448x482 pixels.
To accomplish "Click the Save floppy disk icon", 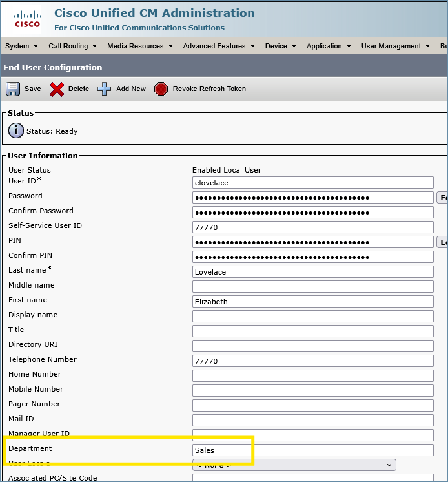I will [x=13, y=89].
